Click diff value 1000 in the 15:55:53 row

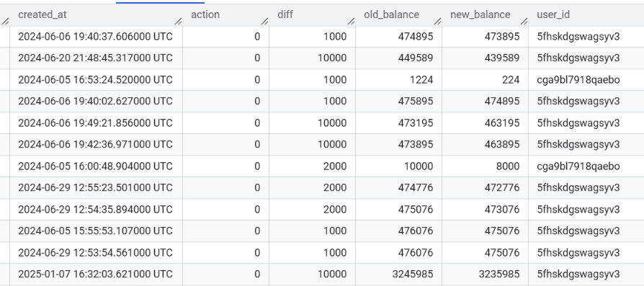335,231
